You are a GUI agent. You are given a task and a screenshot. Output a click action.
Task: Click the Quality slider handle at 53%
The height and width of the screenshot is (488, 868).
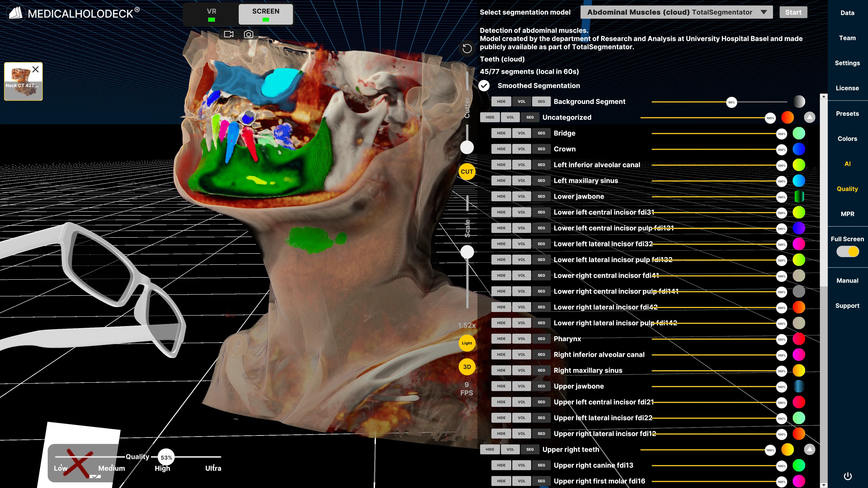pyautogui.click(x=166, y=457)
